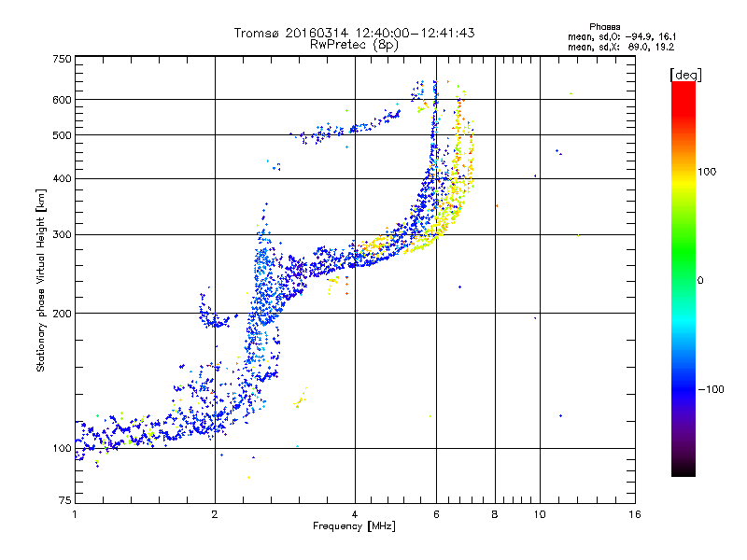747x560 pixels.
Task: Click the plot title 'Tromsø 20160314 12:40:00-12:41:43'
Action: click(354, 33)
